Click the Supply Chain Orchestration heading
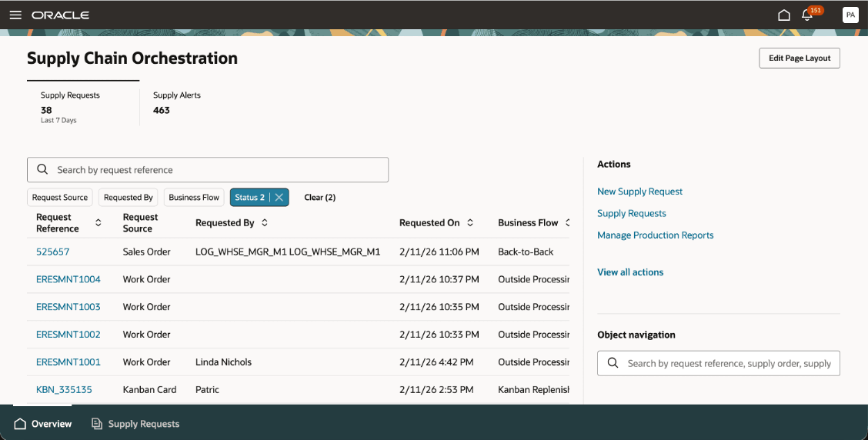 132,58
